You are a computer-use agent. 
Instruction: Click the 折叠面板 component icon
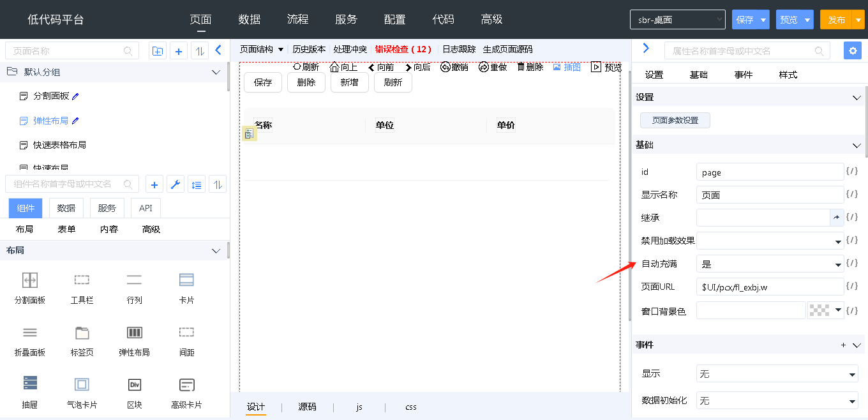tap(30, 333)
